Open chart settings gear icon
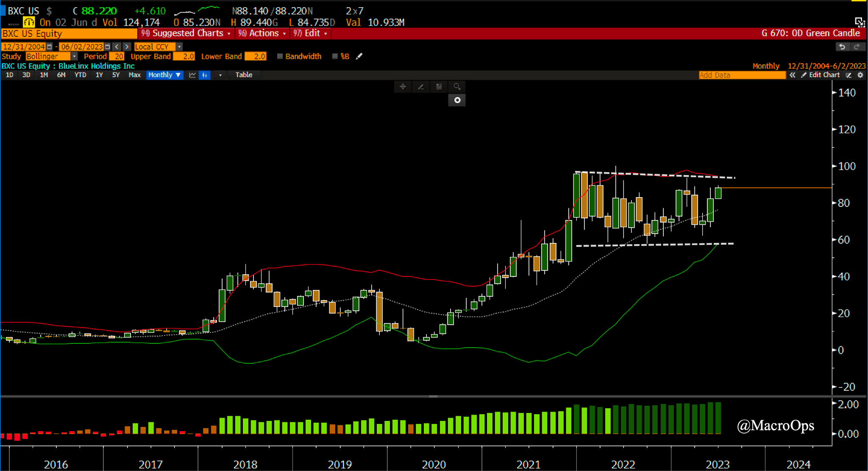This screenshot has width=868, height=471. [x=860, y=75]
